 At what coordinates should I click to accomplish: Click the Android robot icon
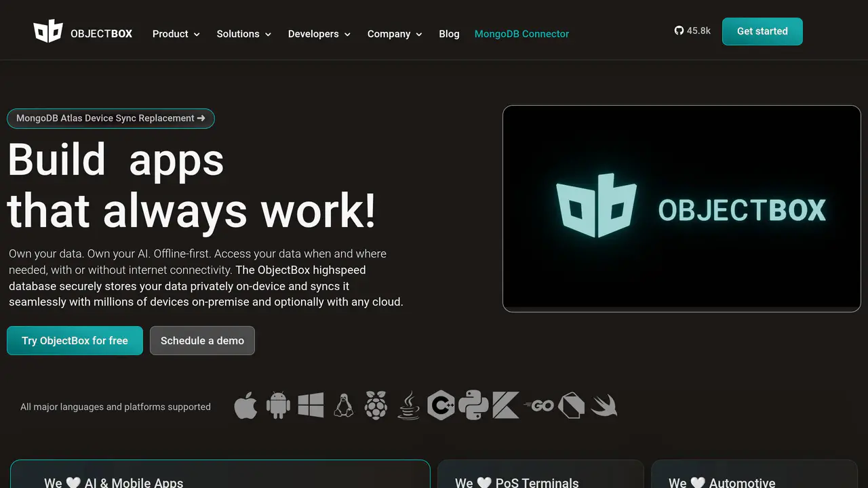278,405
